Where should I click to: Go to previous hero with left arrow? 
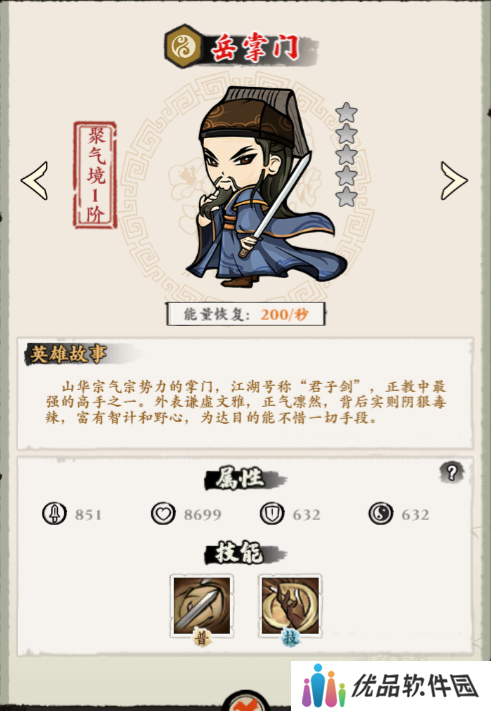coord(34,180)
